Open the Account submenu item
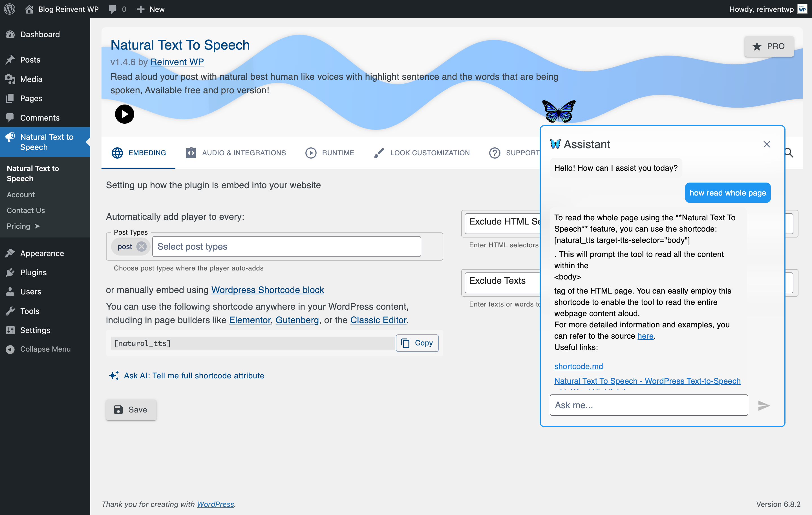812x515 pixels. [21, 195]
